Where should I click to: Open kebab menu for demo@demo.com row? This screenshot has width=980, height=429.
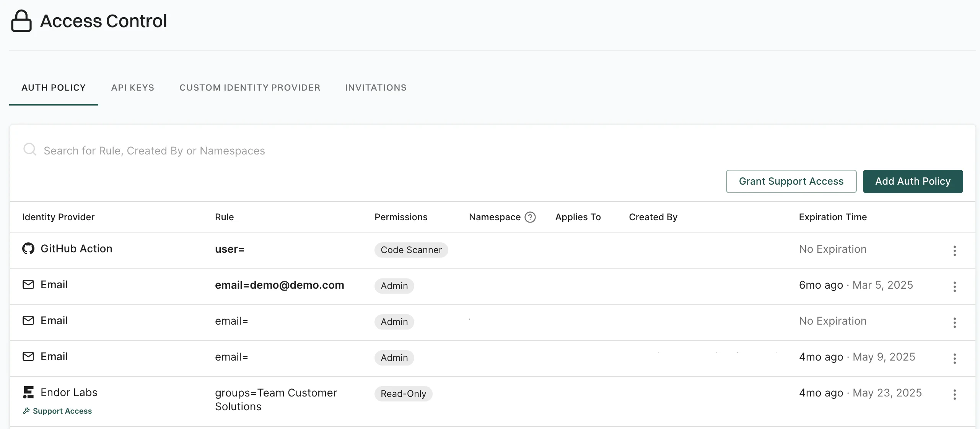[954, 287]
